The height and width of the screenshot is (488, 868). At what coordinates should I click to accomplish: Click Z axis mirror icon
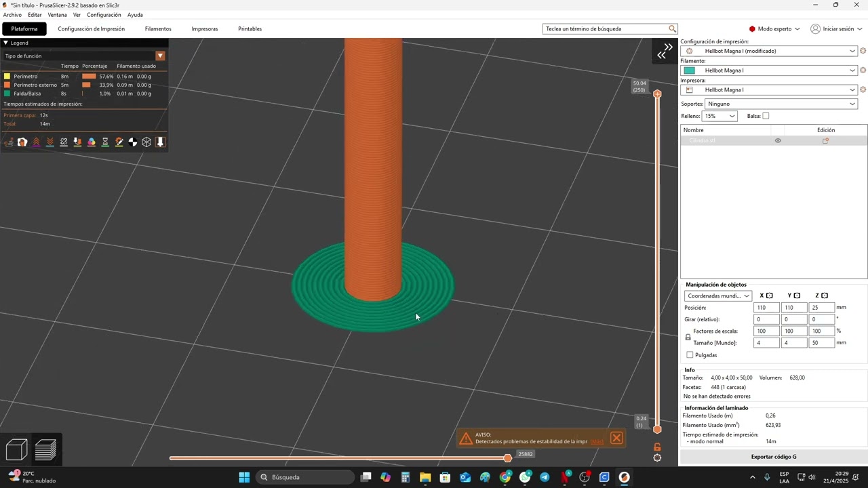pyautogui.click(x=825, y=296)
